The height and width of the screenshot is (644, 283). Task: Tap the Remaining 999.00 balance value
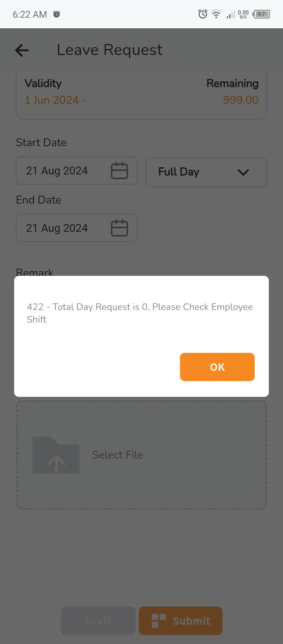(x=241, y=100)
